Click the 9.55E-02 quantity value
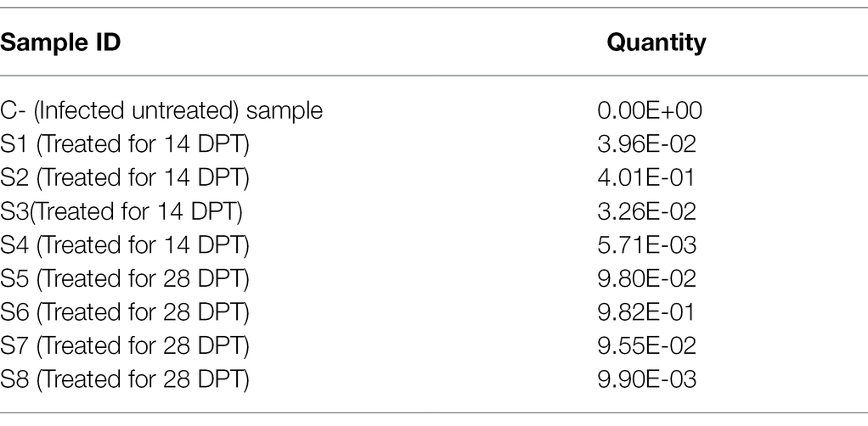The height and width of the screenshot is (426, 868). [646, 346]
